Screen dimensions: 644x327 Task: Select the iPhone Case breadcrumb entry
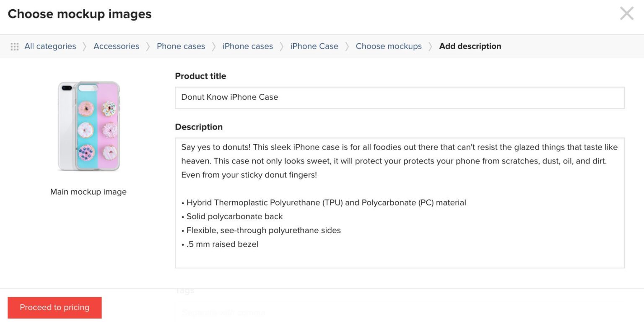point(314,46)
